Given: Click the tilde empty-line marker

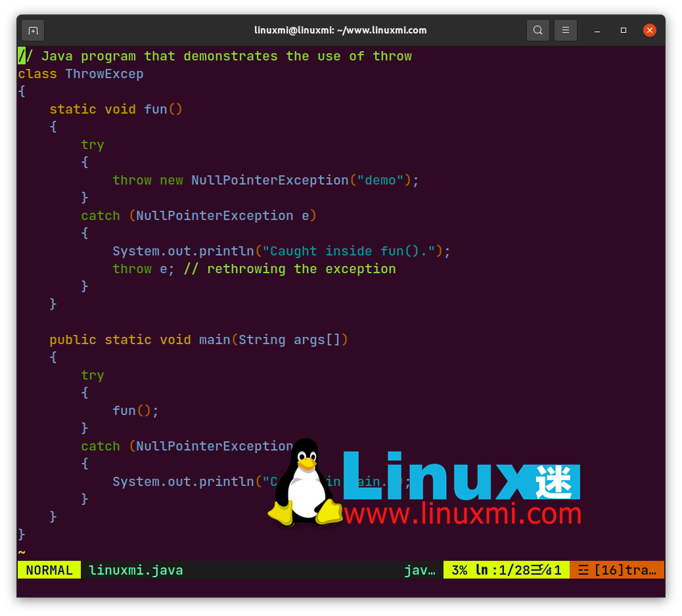Looking at the screenshot, I should tap(22, 552).
